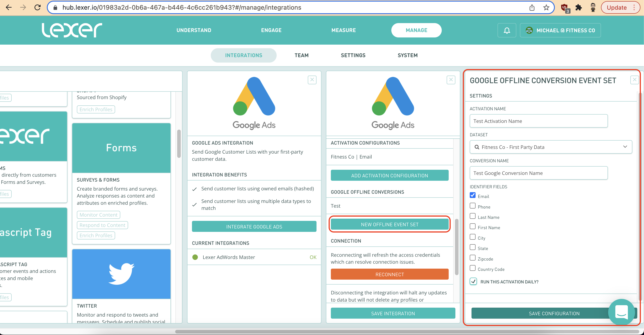Switch to the Team tab
The width and height of the screenshot is (644, 335).
pos(301,55)
